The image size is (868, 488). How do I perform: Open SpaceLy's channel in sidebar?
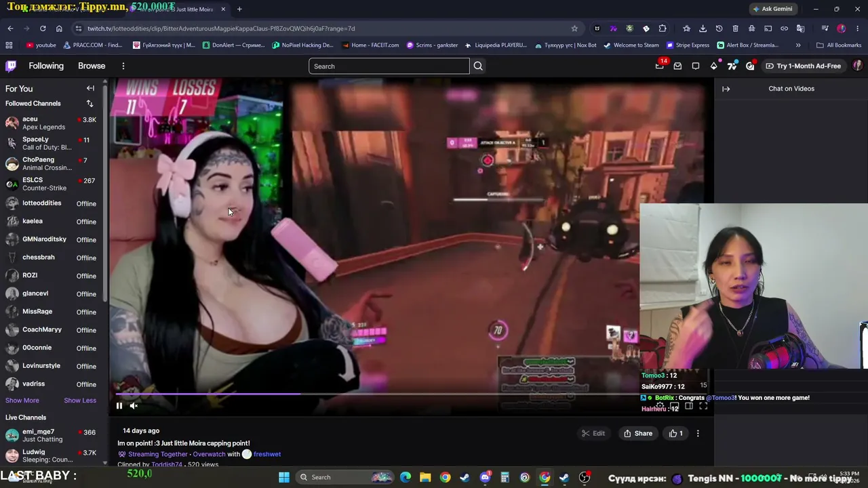pos(51,143)
